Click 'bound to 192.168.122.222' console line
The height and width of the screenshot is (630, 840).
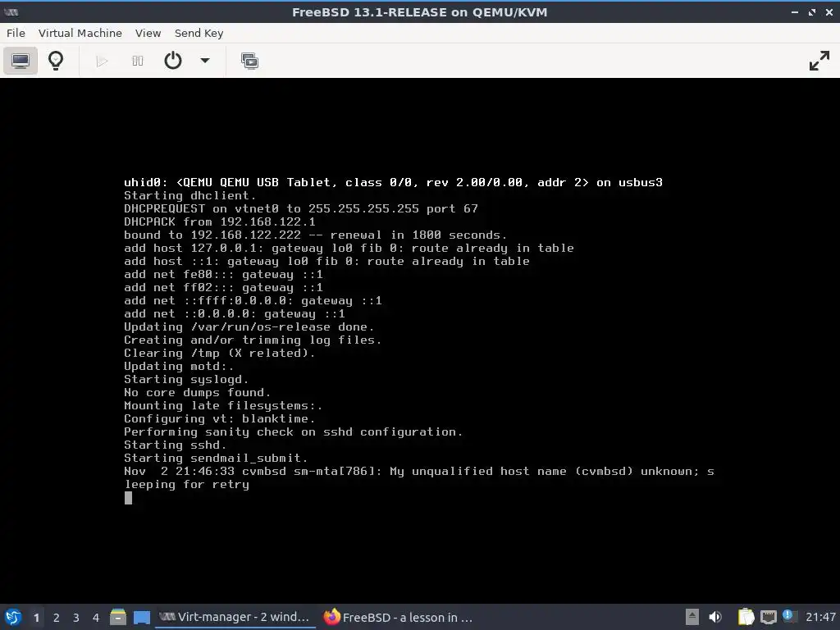pos(316,235)
